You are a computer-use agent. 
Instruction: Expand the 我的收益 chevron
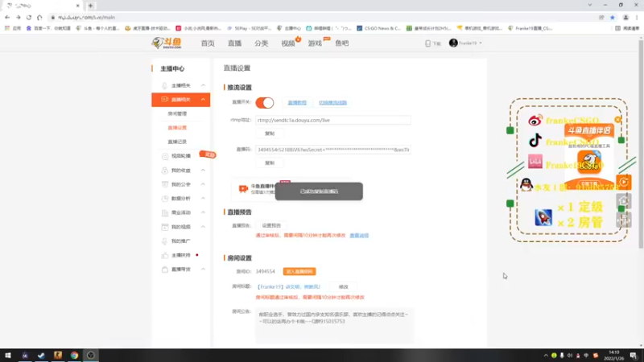click(x=203, y=170)
